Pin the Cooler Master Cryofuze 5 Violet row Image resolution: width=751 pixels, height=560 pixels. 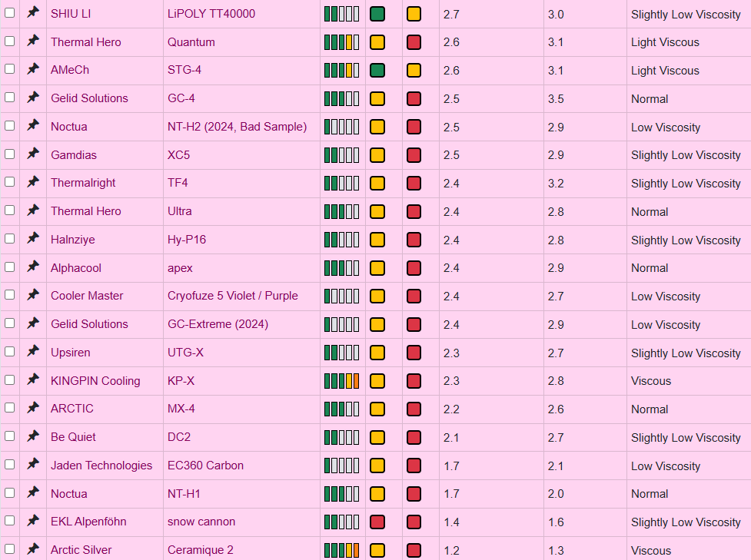(32, 294)
